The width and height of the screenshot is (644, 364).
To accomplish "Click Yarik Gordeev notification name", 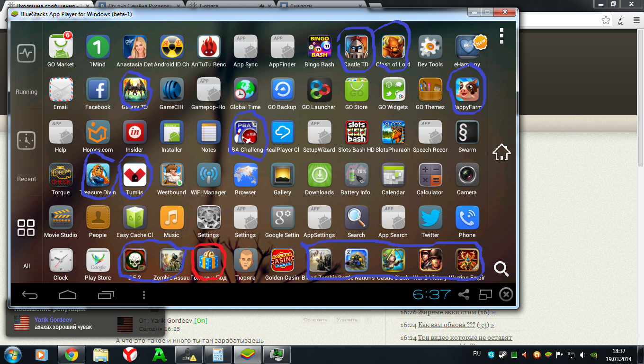I will coord(53,320).
